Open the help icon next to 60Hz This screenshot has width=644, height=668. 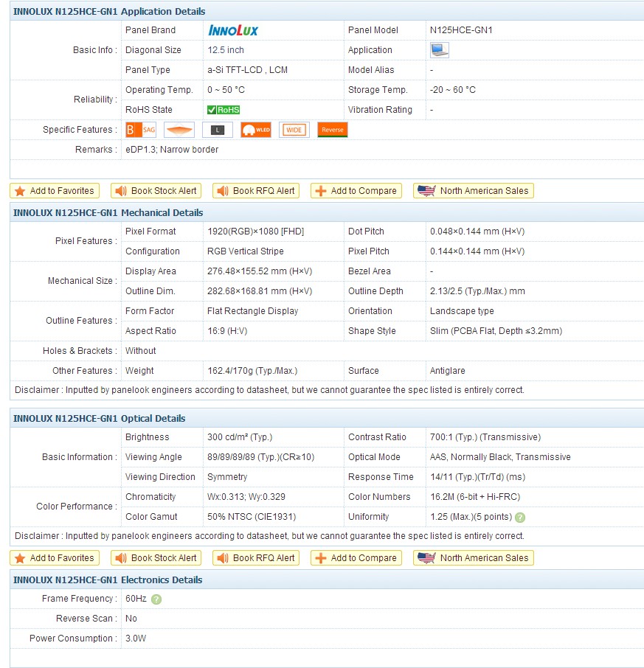pos(156,599)
